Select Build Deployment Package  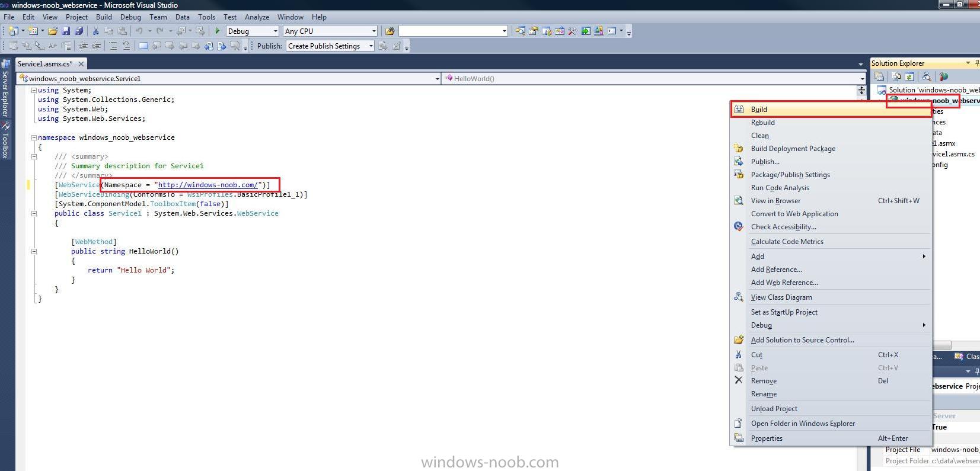831,149
